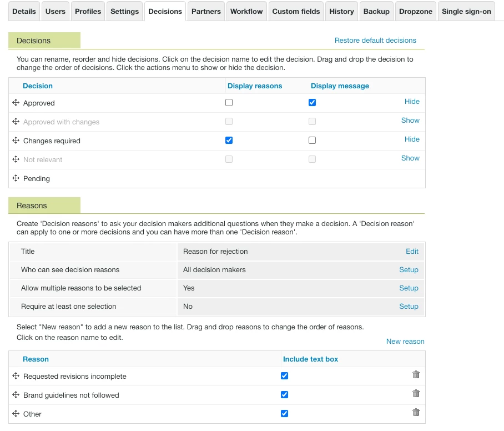The image size is (504, 431).
Task: Delete the Requested revisions incomplete reason
Action: [416, 375]
